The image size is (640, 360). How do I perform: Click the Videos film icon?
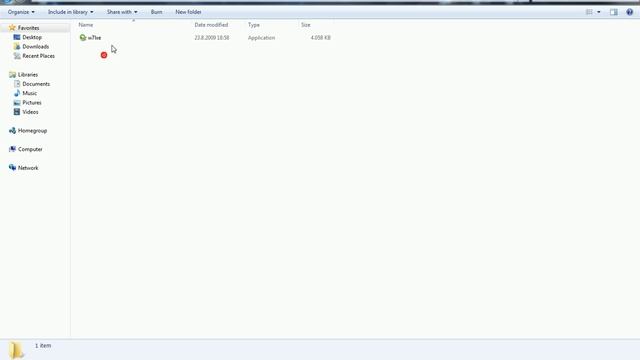[x=17, y=112]
